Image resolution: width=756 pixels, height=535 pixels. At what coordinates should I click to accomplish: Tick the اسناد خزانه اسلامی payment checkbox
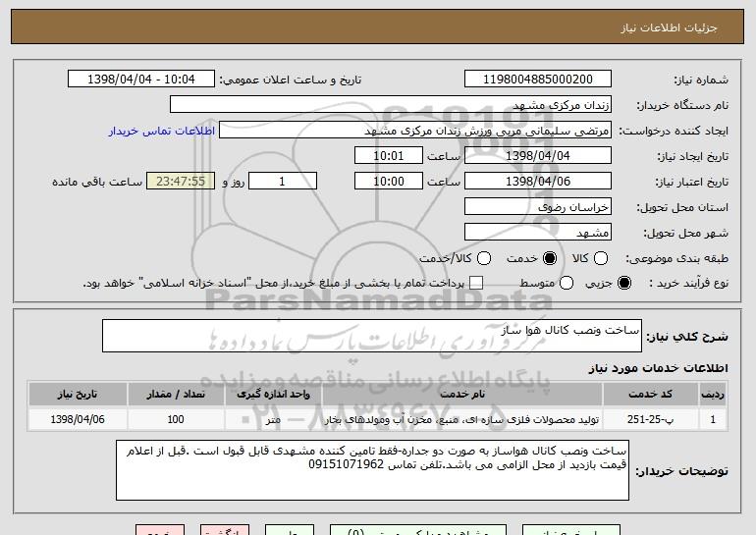(476, 283)
